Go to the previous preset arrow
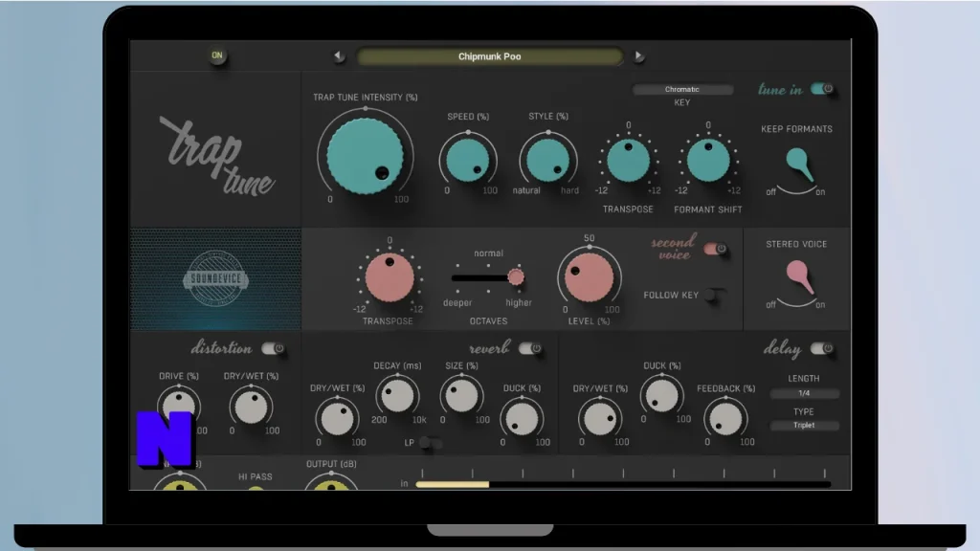Screen dimensions: 980x551 pos(338,56)
